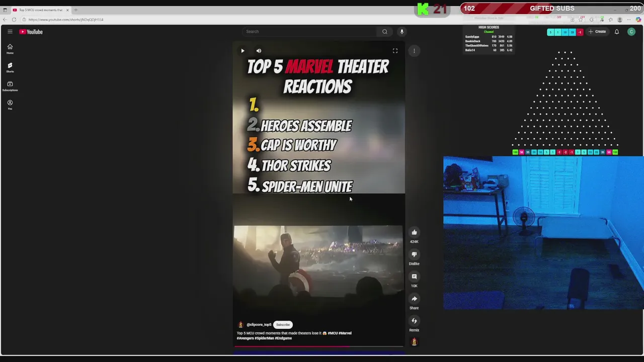The height and width of the screenshot is (362, 644).
Task: Dislike this Short with the thumbs down
Action: [414, 254]
